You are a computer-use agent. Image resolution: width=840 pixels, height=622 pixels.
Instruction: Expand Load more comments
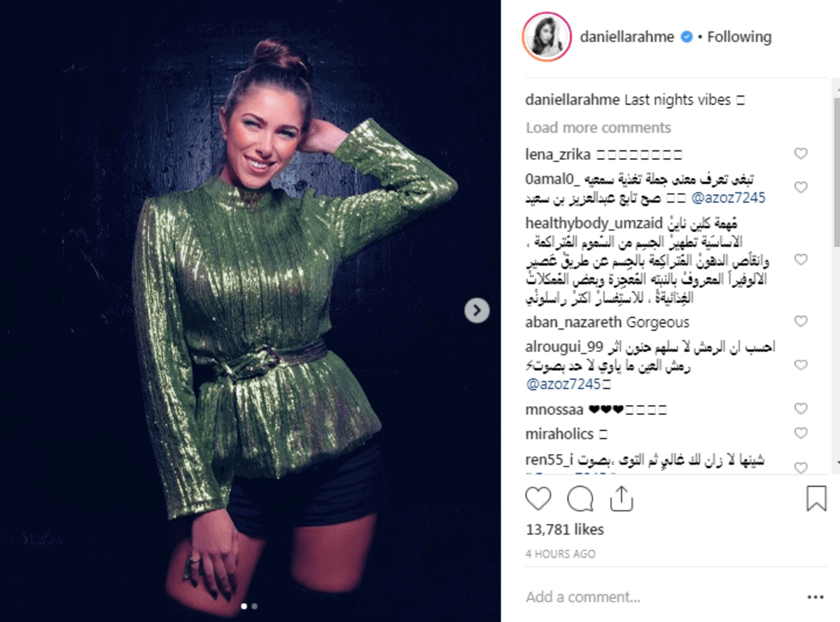598,127
